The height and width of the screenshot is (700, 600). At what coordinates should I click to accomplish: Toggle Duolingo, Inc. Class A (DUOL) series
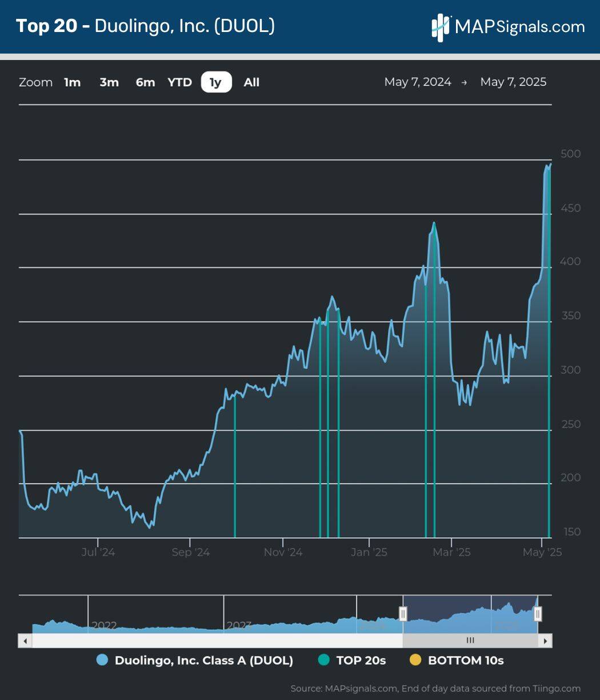(x=195, y=661)
